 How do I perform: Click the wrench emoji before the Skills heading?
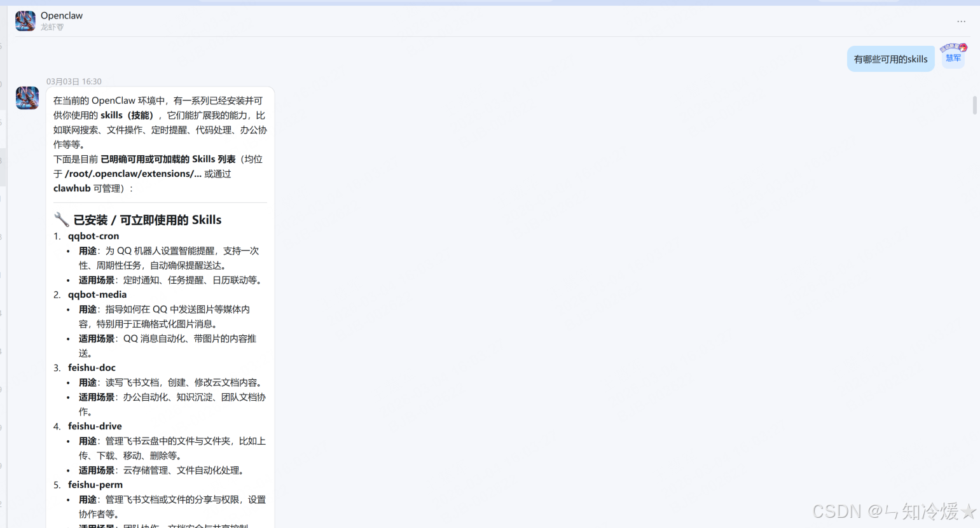[x=62, y=219]
